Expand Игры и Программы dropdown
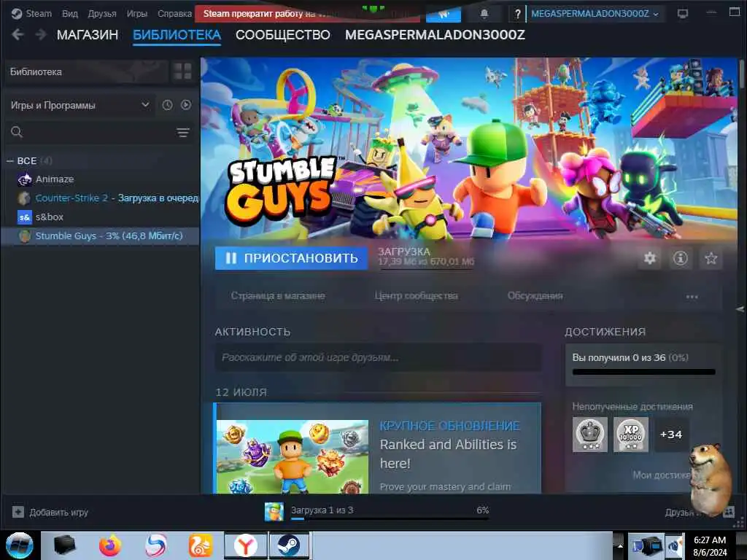Viewport: 747px width, 560px height. [80, 105]
